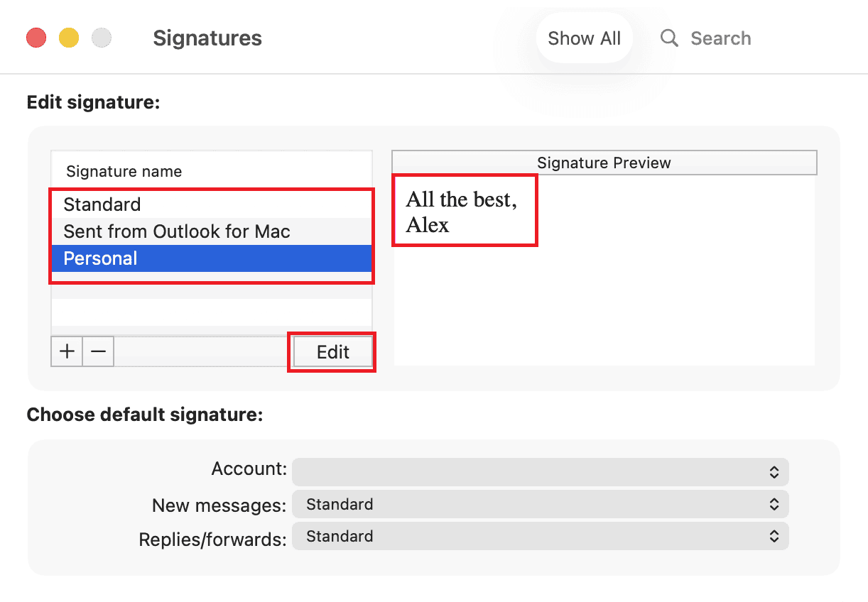Expand the New messages signature dropdown
This screenshot has width=868, height=602.
pyautogui.click(x=540, y=505)
